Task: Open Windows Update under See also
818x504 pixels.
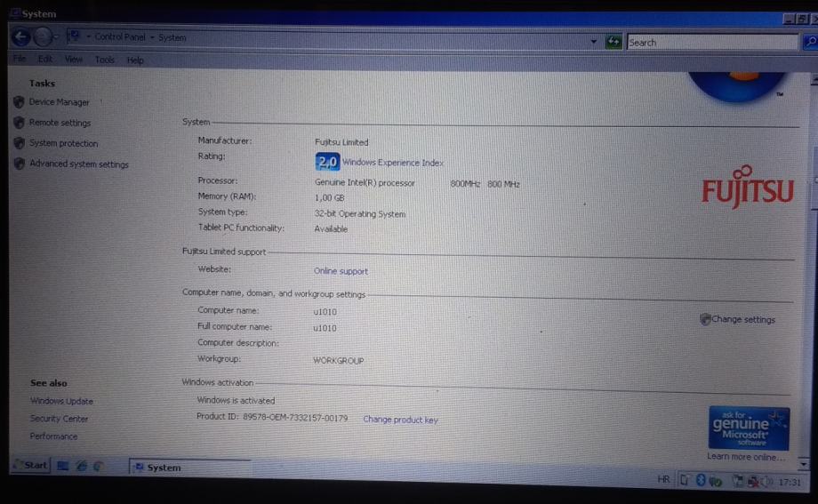Action: tap(61, 401)
